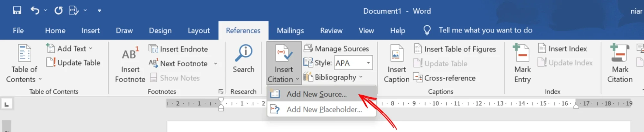Click Insert Table of Figures
The width and height of the screenshot is (644, 132).
click(x=455, y=49)
